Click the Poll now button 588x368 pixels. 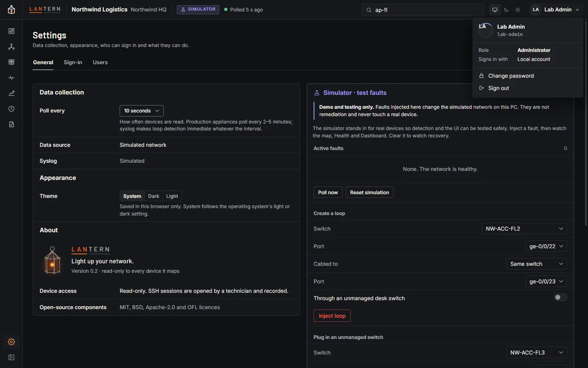[328, 193]
